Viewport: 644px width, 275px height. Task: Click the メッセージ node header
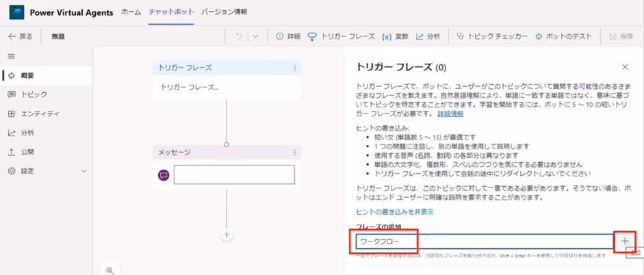click(x=227, y=153)
